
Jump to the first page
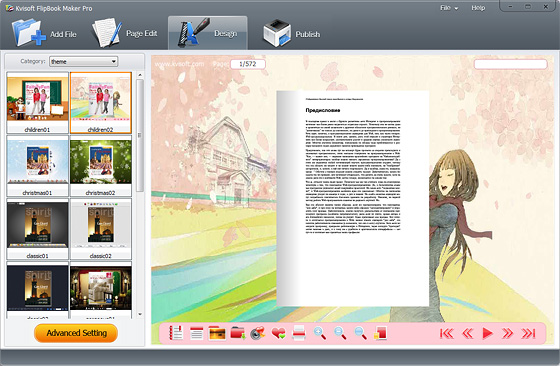(447, 333)
